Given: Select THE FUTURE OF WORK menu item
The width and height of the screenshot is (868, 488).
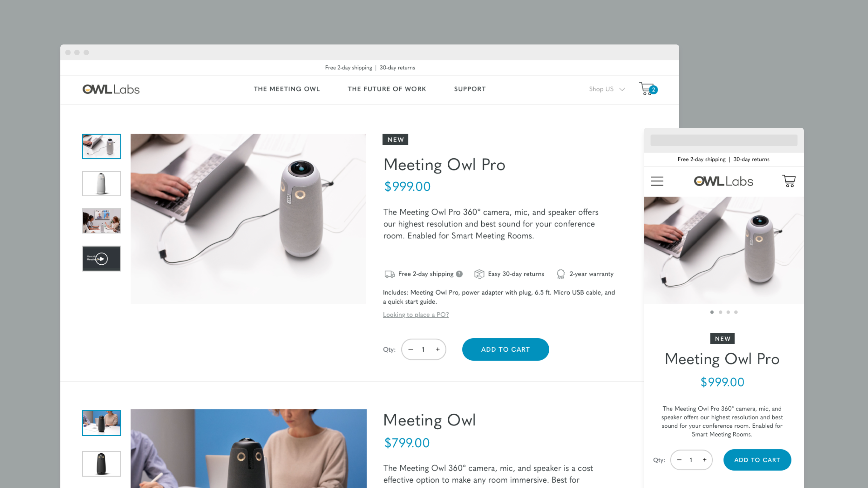Looking at the screenshot, I should [x=387, y=89].
